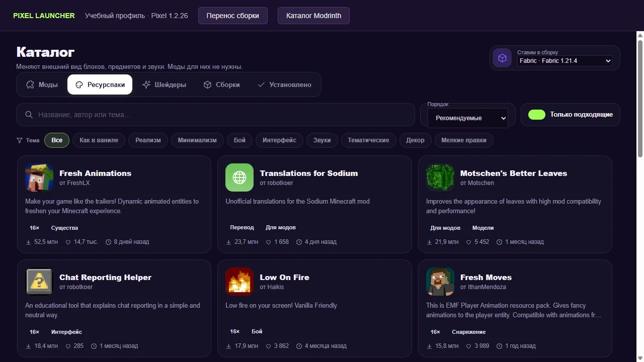Click the PIXEL LAUNCHER logo

44,16
